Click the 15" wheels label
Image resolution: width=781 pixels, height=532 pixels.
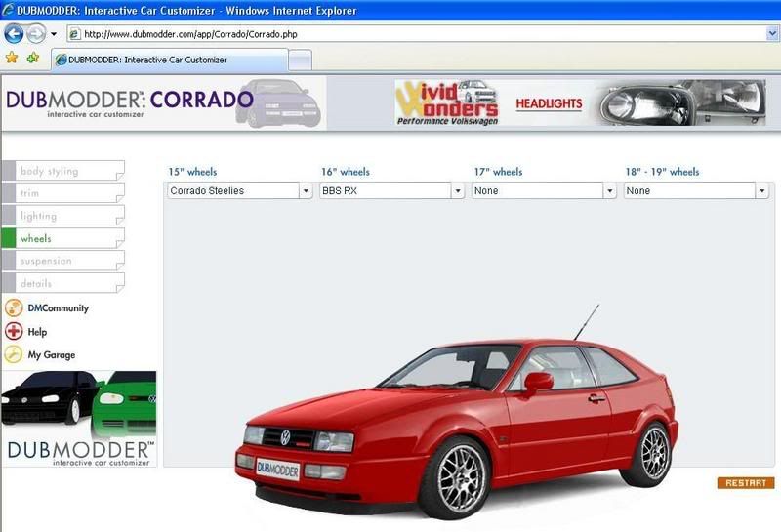192,172
